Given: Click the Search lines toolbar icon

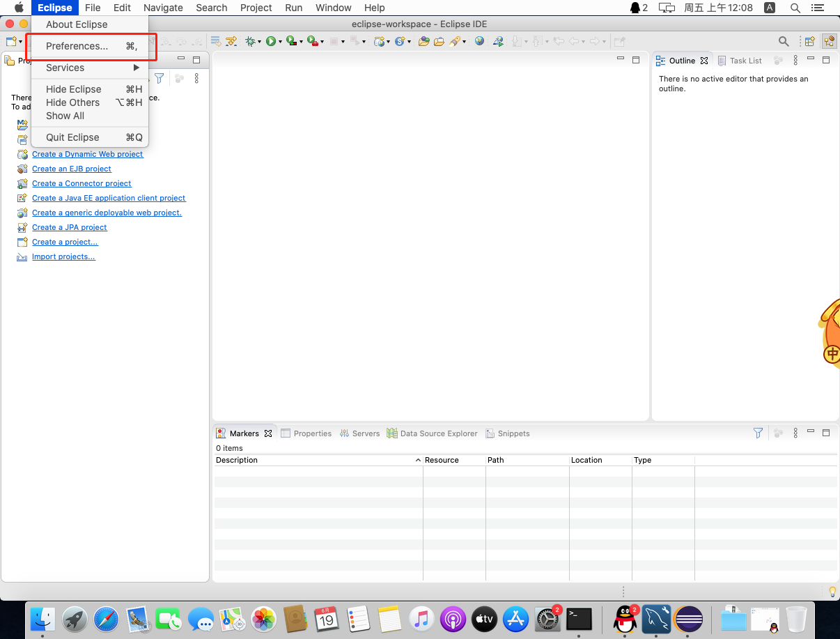Looking at the screenshot, I should click(216, 42).
